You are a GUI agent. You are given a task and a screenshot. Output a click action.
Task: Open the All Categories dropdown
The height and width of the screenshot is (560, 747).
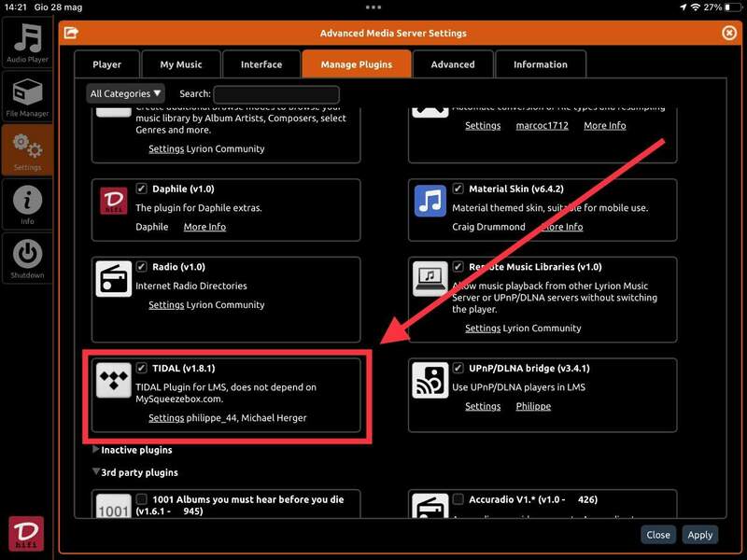click(x=125, y=94)
